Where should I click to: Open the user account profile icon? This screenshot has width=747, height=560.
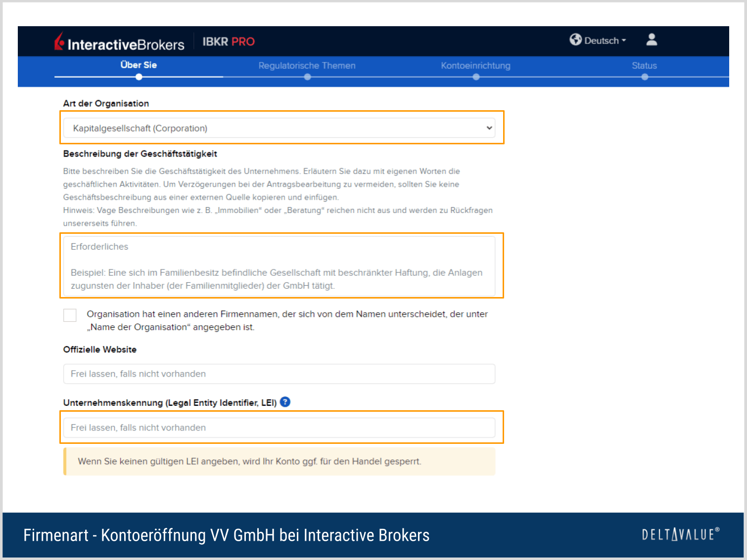click(x=652, y=40)
